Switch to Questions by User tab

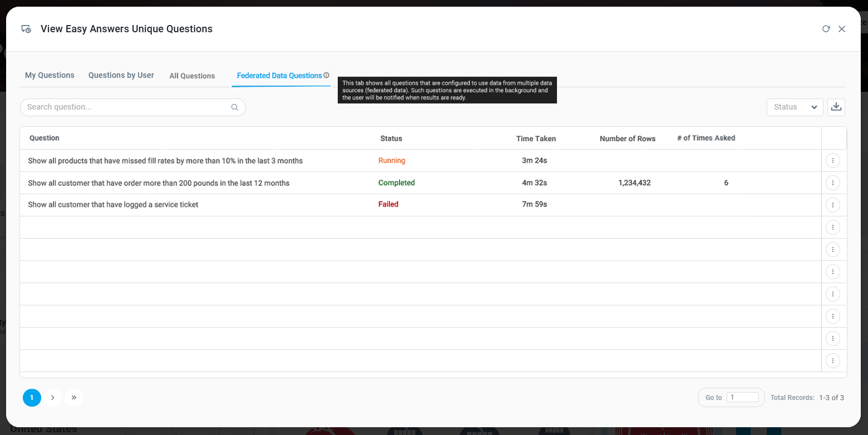point(121,75)
